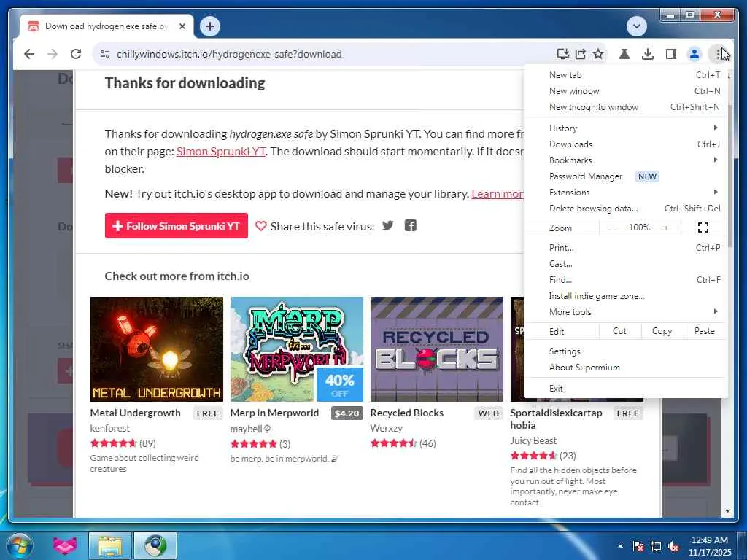Open maybell author link
This screenshot has height=560, width=747.
tap(247, 429)
